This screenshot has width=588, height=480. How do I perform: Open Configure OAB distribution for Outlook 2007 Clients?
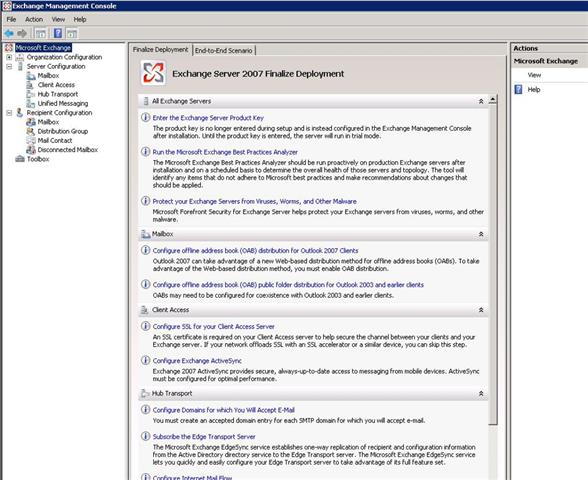point(255,250)
